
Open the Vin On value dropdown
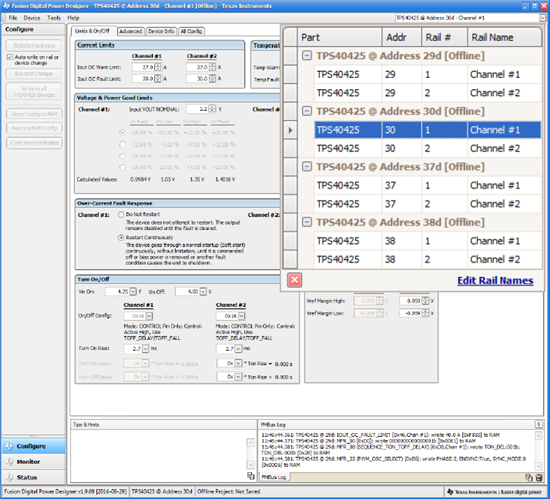(x=133, y=291)
